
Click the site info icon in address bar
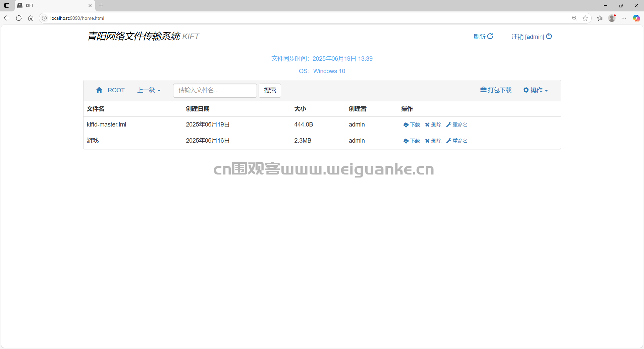point(44,18)
